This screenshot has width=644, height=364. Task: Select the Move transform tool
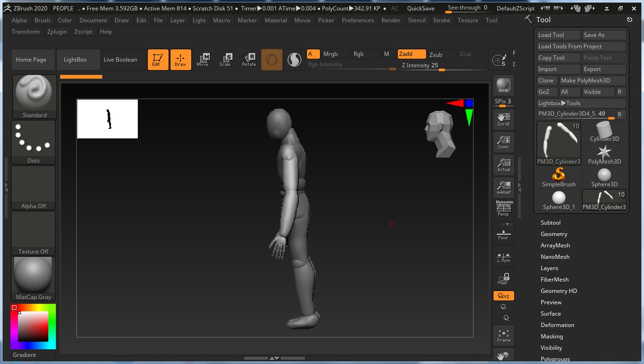[x=202, y=59]
